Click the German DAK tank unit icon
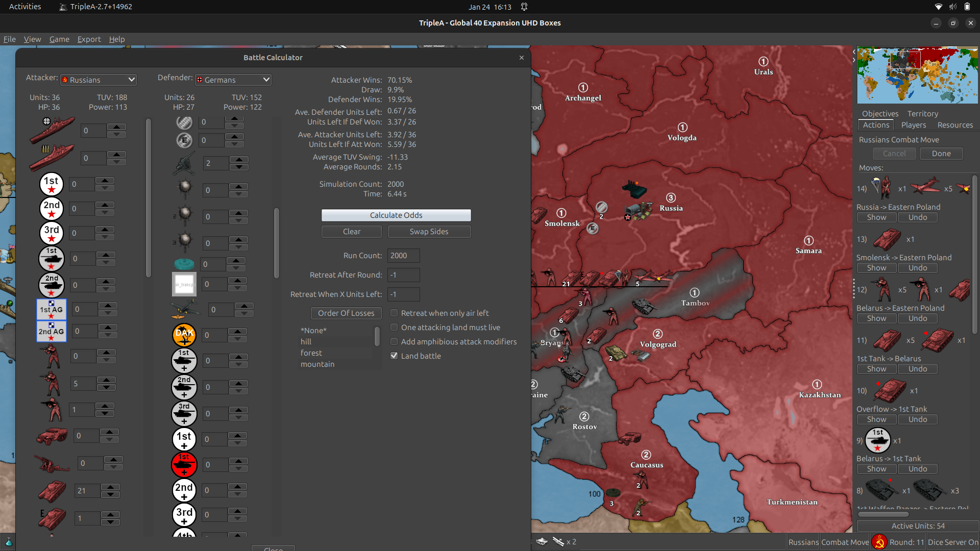The width and height of the screenshot is (980, 551). point(184,335)
